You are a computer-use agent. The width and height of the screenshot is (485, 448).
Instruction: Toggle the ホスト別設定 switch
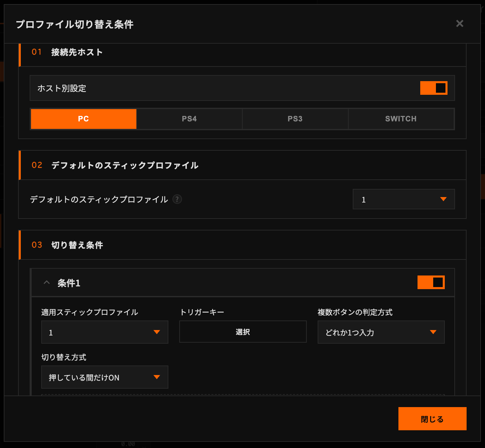[x=434, y=88]
